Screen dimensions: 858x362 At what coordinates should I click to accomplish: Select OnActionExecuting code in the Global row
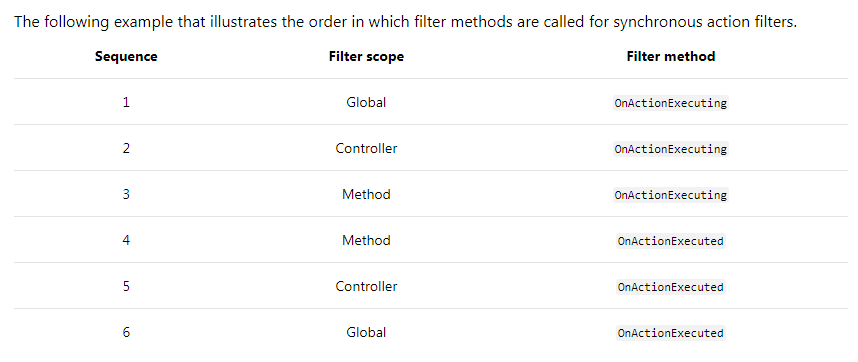[671, 103]
